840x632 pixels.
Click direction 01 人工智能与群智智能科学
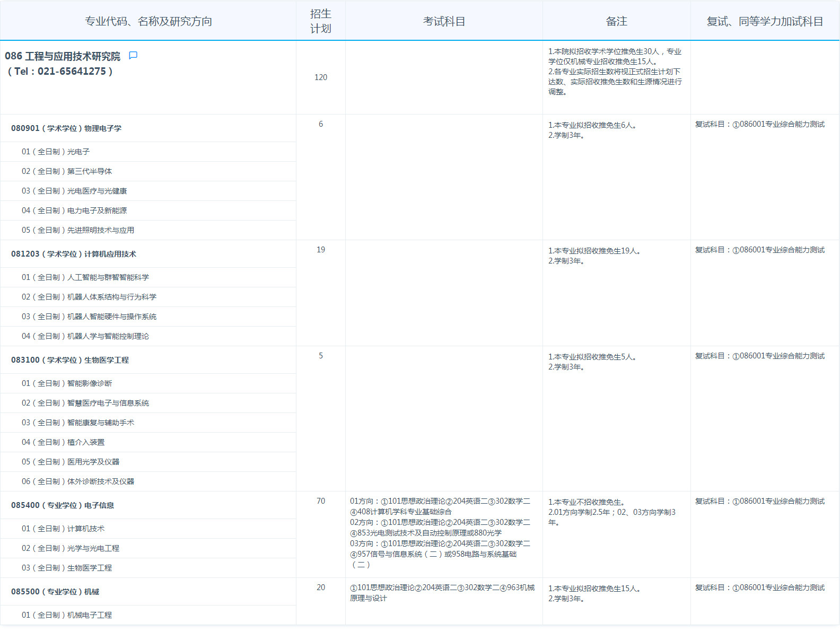point(85,277)
